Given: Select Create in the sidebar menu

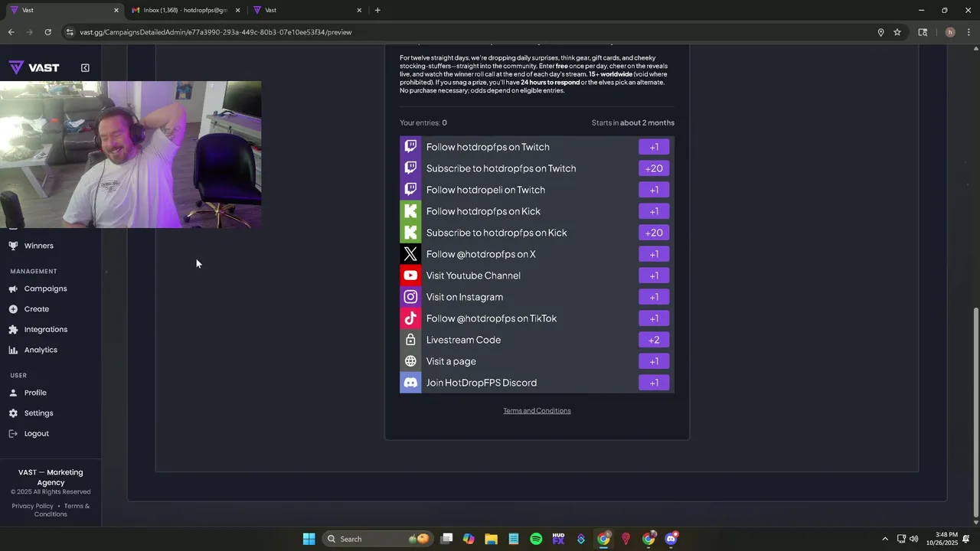Looking at the screenshot, I should (36, 309).
